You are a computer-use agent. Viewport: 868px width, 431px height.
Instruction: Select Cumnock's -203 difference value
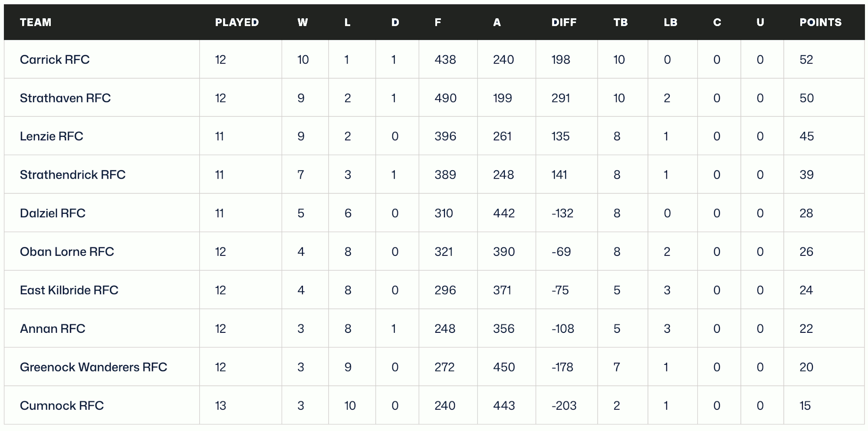(x=564, y=405)
